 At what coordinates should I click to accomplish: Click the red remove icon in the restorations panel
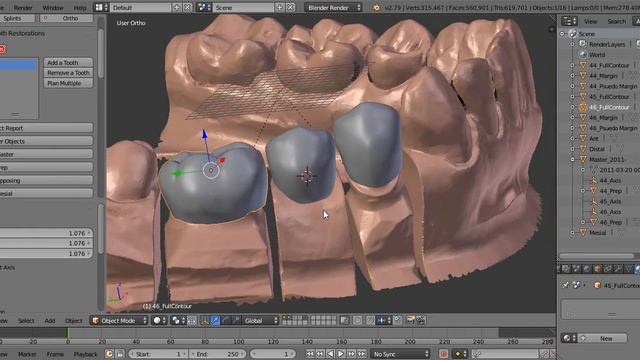pos(2,49)
